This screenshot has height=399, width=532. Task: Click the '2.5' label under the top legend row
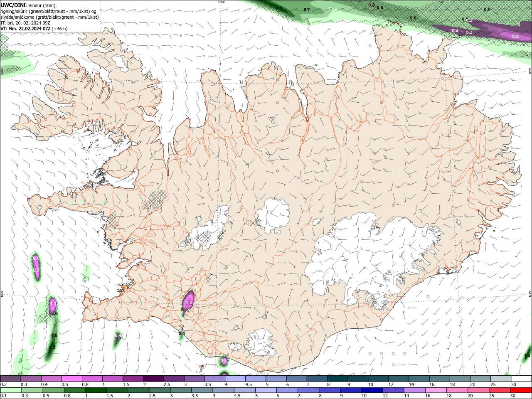[x=167, y=384]
